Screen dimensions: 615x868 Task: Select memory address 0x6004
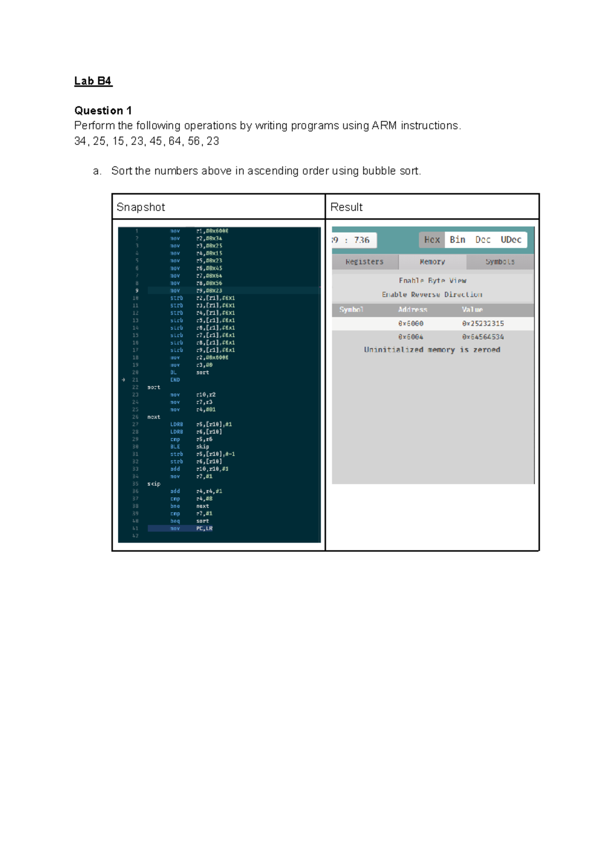pyautogui.click(x=411, y=337)
